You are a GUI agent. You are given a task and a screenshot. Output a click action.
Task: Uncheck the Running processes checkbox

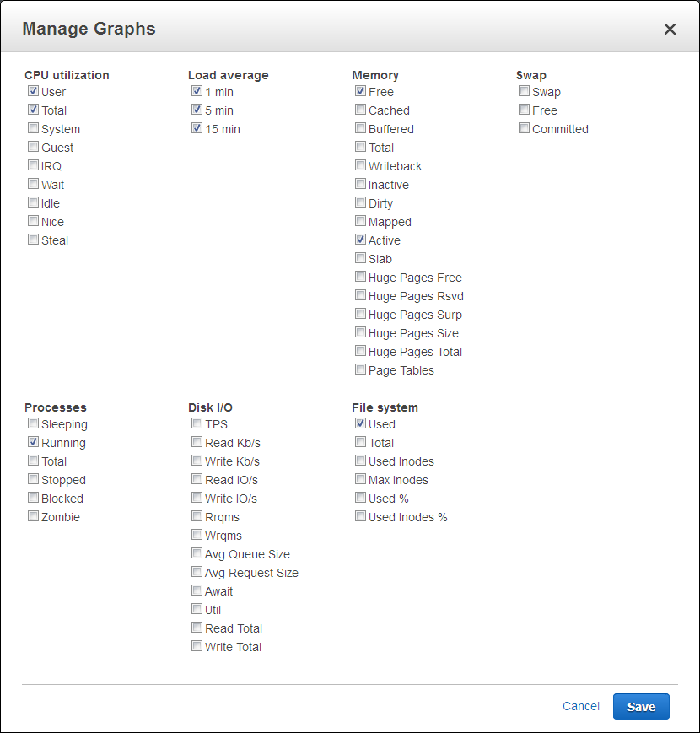tap(33, 442)
